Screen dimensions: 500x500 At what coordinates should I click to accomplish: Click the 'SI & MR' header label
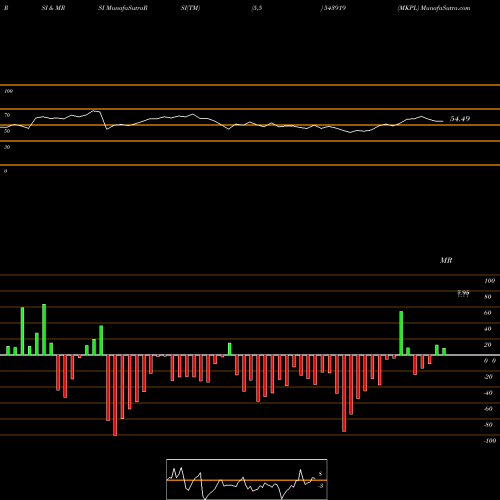53,8
